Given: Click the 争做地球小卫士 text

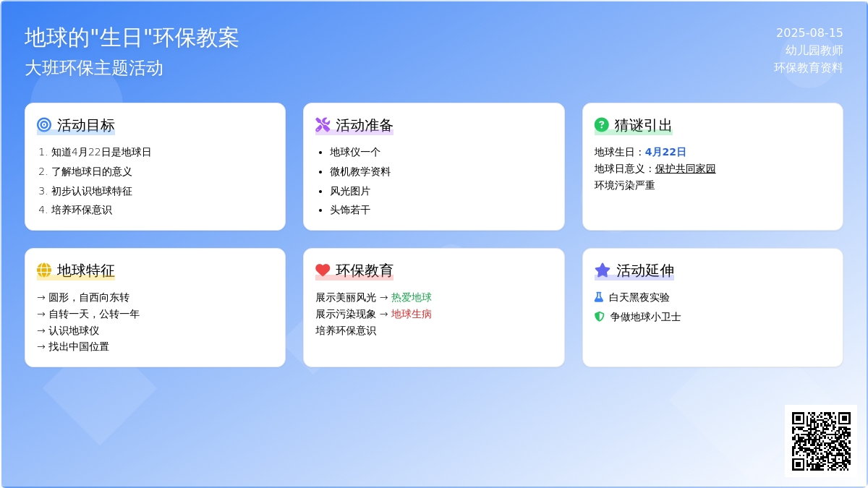Looking at the screenshot, I should pos(645,317).
